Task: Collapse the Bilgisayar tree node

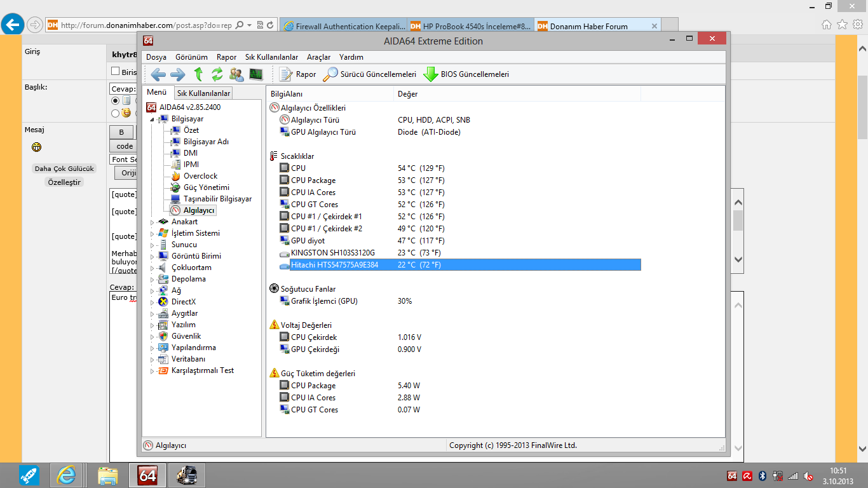Action: (x=152, y=119)
